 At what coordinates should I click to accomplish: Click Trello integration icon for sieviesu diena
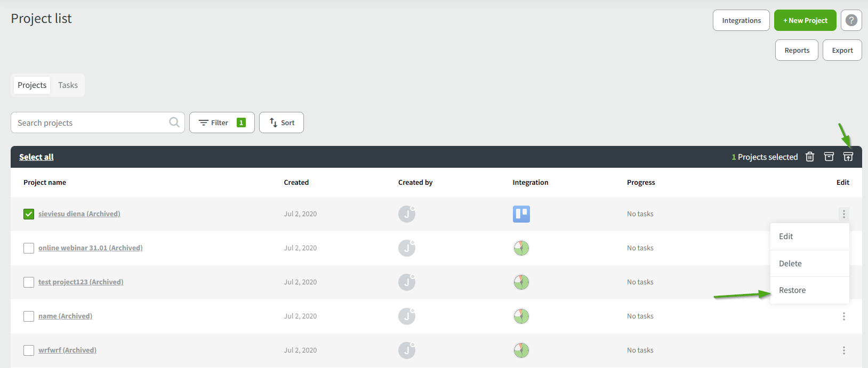point(521,214)
